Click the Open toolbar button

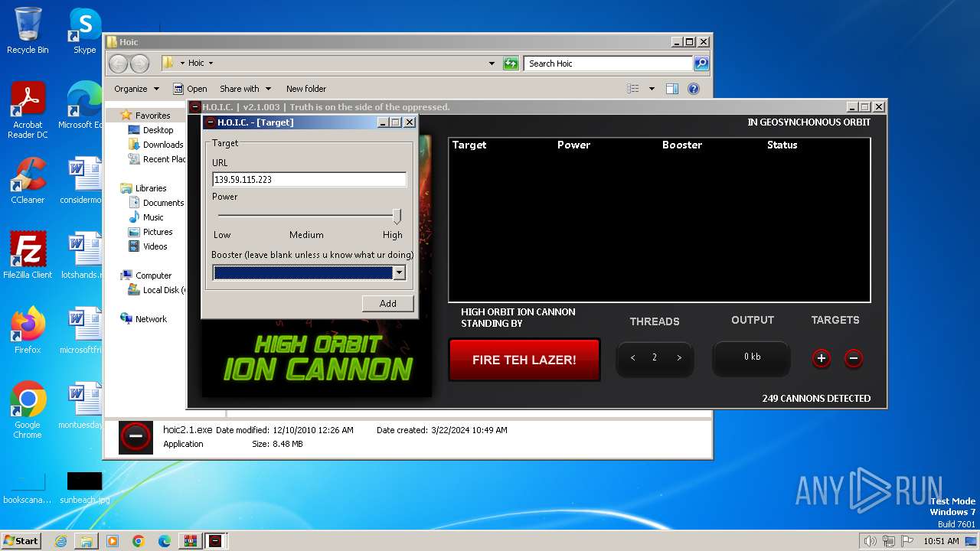tap(190, 89)
